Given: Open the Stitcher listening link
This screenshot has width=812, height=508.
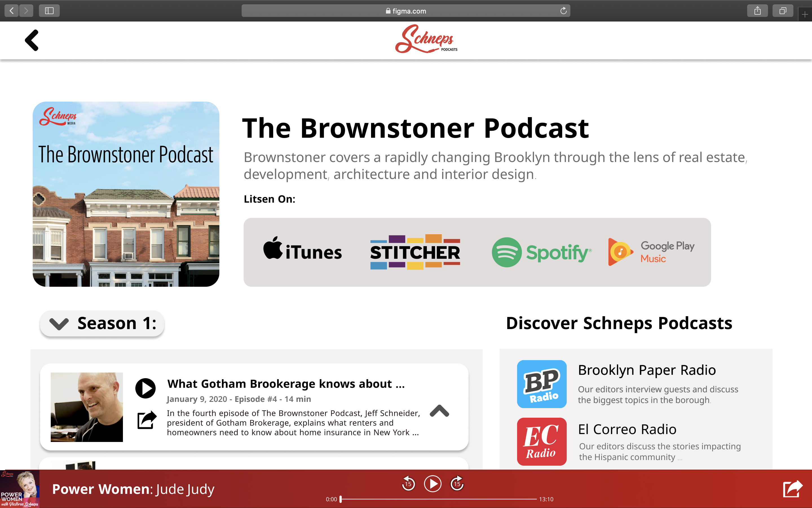Looking at the screenshot, I should coord(415,252).
